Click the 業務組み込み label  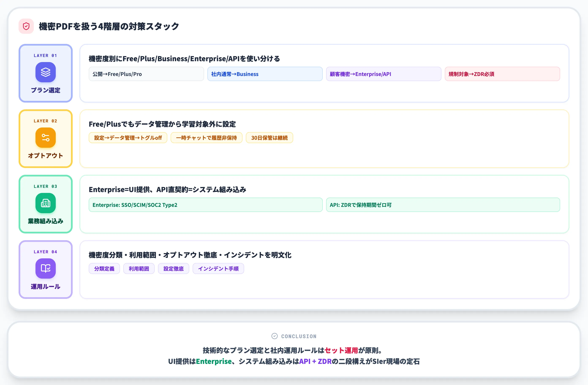pos(45,221)
